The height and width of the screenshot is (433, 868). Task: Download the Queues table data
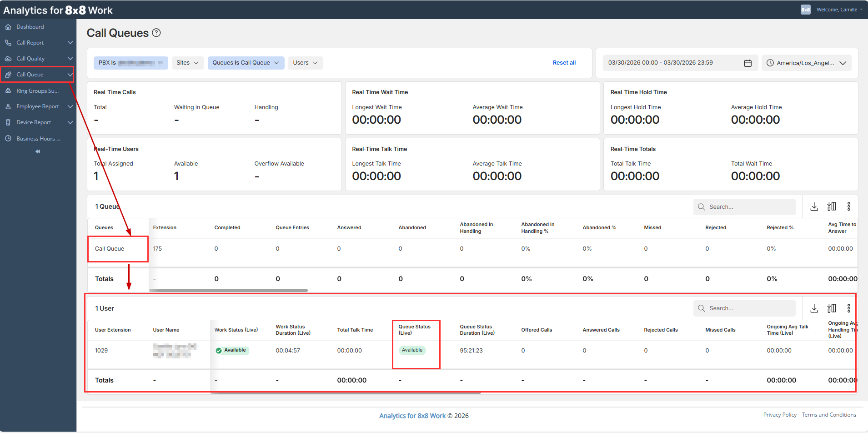click(x=814, y=206)
